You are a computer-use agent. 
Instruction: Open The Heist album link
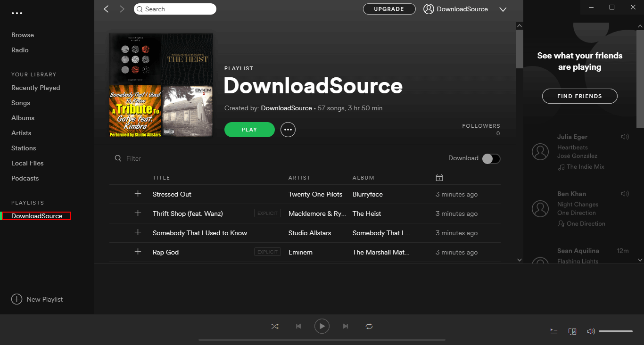point(367,214)
